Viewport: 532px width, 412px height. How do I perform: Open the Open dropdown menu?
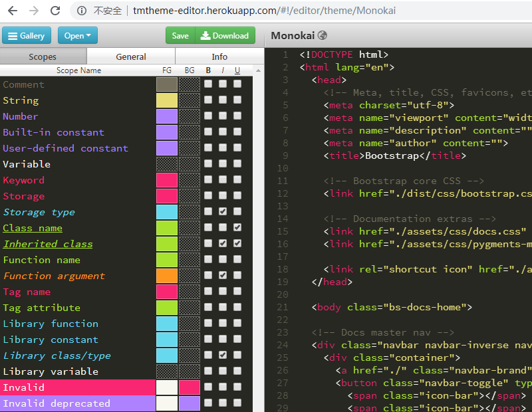click(x=78, y=36)
